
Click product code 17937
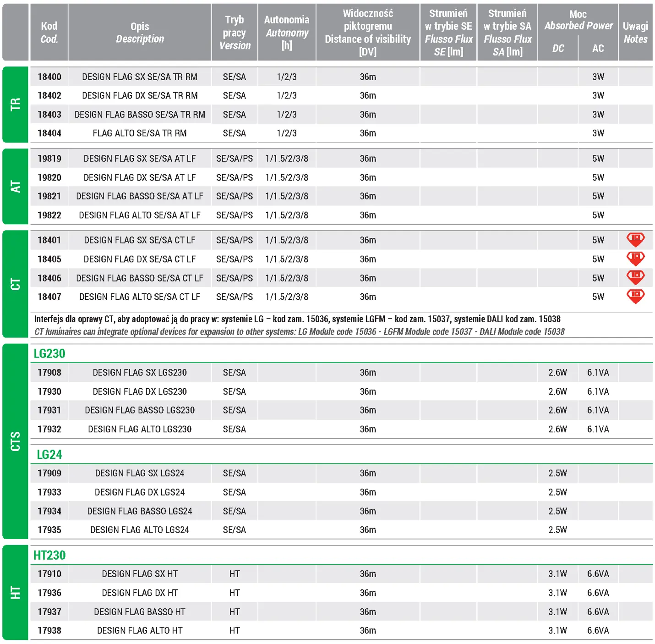pyautogui.click(x=49, y=612)
